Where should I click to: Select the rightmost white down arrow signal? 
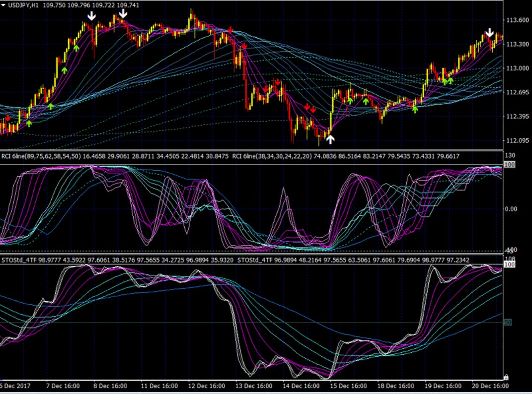point(490,33)
